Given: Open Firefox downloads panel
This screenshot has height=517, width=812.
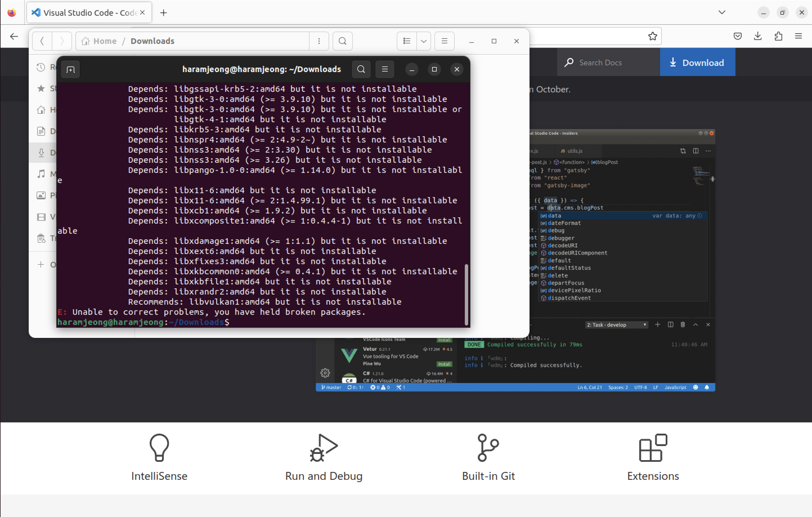Looking at the screenshot, I should 758,36.
